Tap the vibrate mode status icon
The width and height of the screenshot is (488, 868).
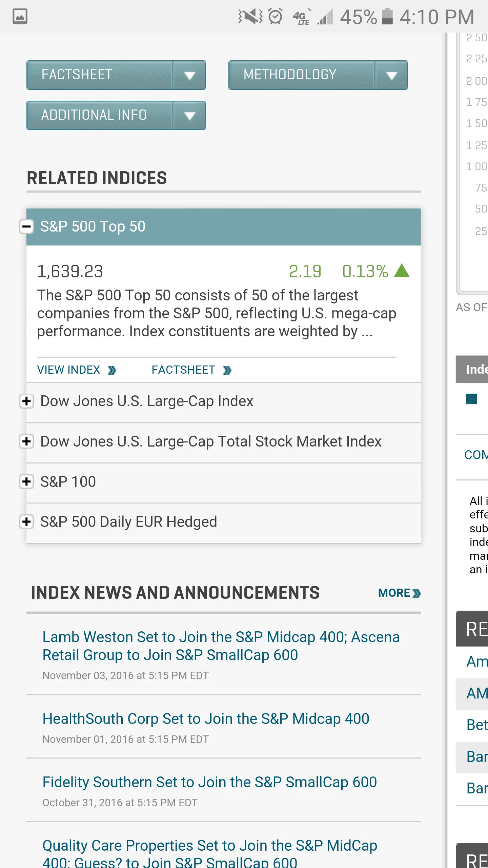250,16
